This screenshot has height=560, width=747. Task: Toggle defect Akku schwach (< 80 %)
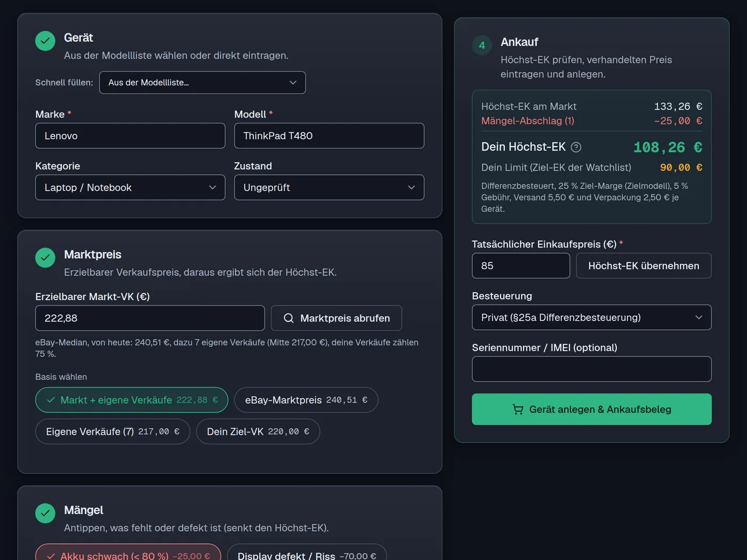(x=128, y=552)
